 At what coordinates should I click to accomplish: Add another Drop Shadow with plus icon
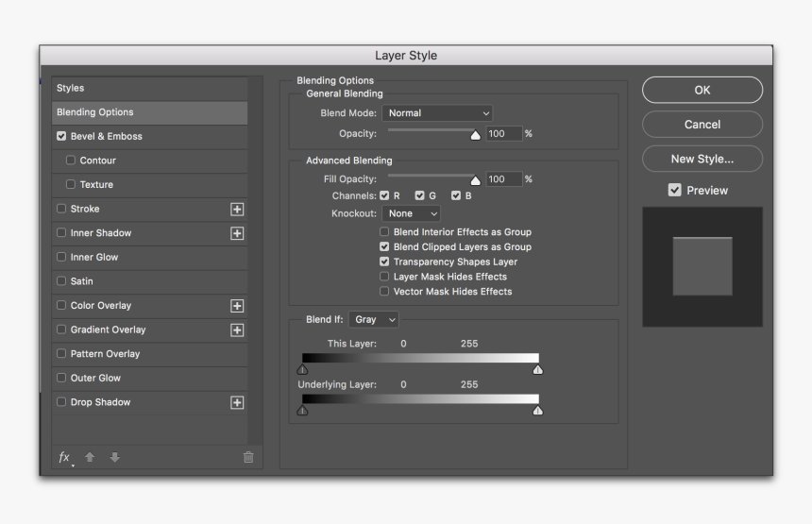pos(237,403)
